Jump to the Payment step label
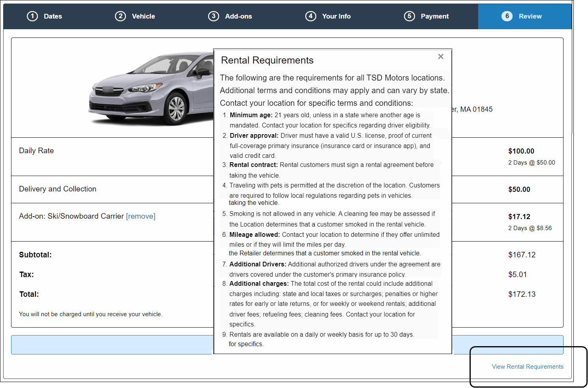This screenshot has height=388, width=588. click(435, 17)
